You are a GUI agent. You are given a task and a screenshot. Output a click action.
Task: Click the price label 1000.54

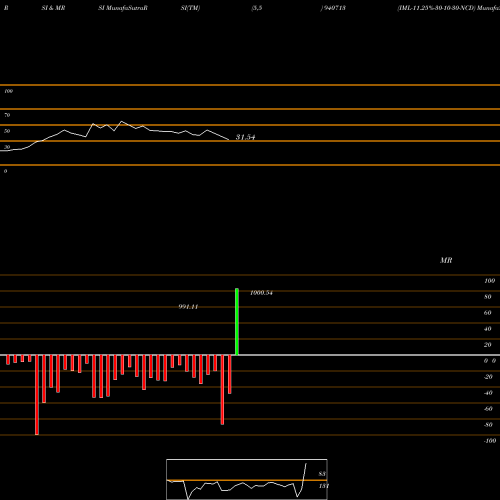click(x=261, y=293)
